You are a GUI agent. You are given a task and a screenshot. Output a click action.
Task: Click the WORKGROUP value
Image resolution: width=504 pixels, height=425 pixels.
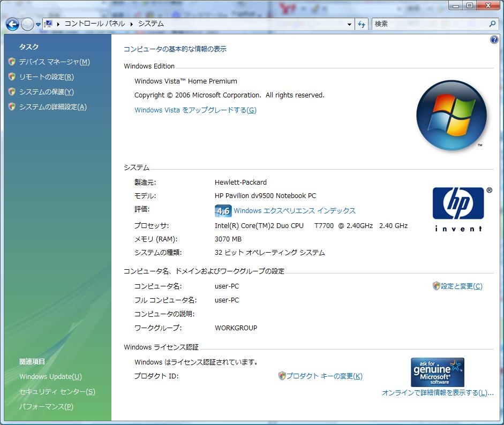(236, 328)
